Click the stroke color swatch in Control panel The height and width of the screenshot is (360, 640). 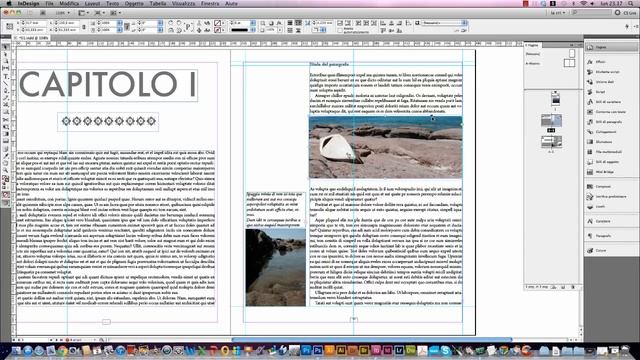218,30
